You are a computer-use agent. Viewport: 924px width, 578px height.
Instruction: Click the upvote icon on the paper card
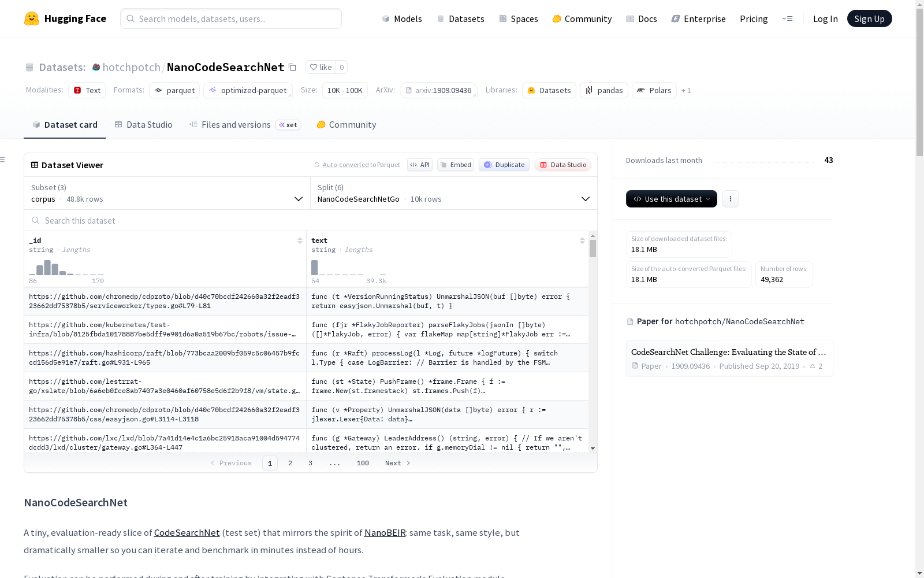(813, 366)
